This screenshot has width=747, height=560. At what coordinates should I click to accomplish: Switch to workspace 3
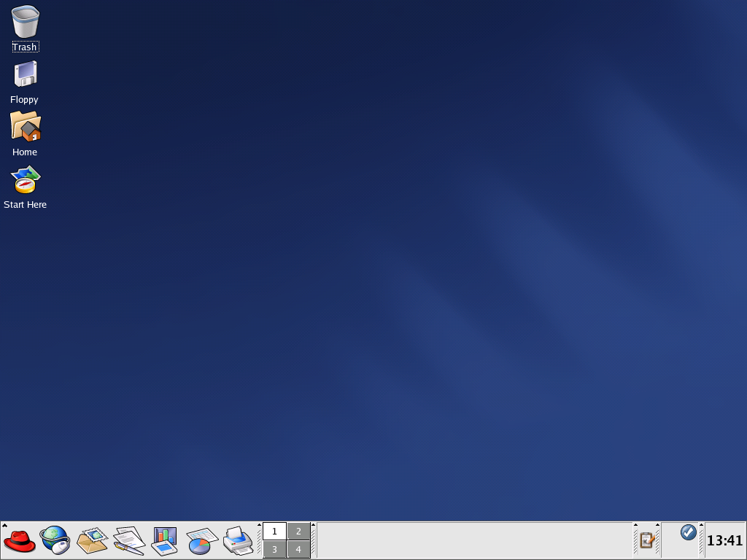click(x=274, y=550)
